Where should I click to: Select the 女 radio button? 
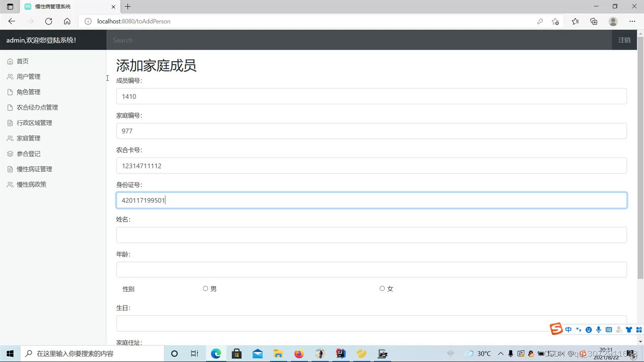(x=382, y=288)
